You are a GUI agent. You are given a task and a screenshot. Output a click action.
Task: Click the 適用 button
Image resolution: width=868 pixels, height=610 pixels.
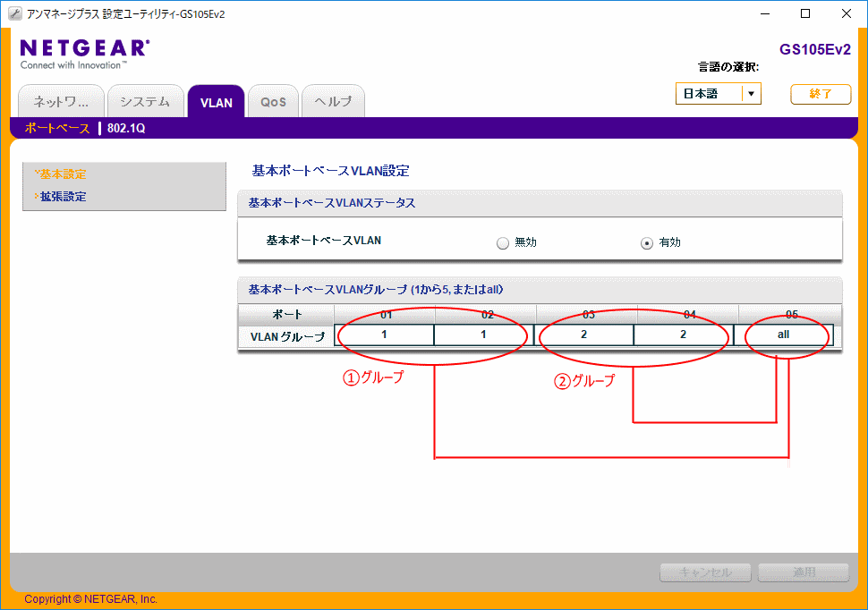pos(804,572)
